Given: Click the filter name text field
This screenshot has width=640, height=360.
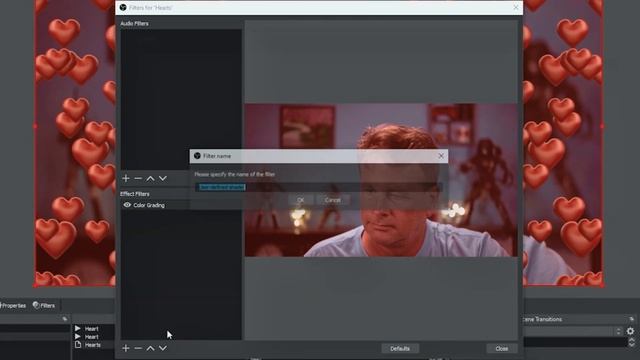Looking at the screenshot, I should tap(319, 187).
